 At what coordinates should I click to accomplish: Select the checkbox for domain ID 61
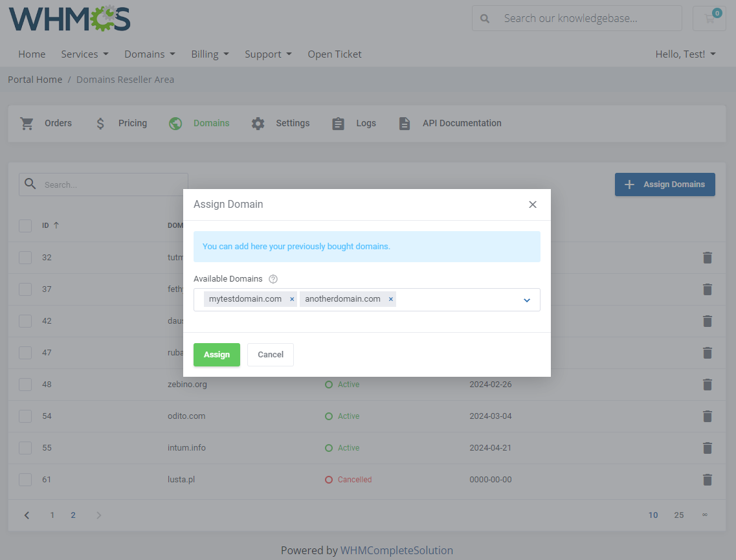point(25,480)
